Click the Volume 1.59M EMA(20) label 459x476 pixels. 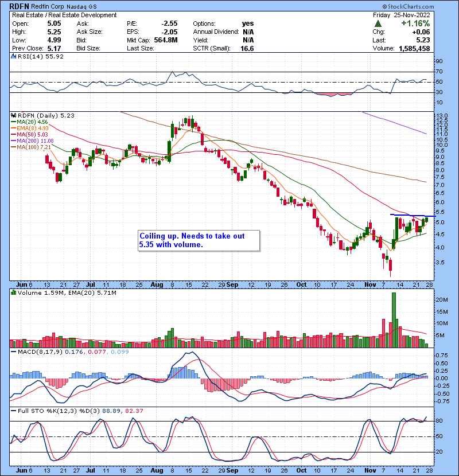67,293
